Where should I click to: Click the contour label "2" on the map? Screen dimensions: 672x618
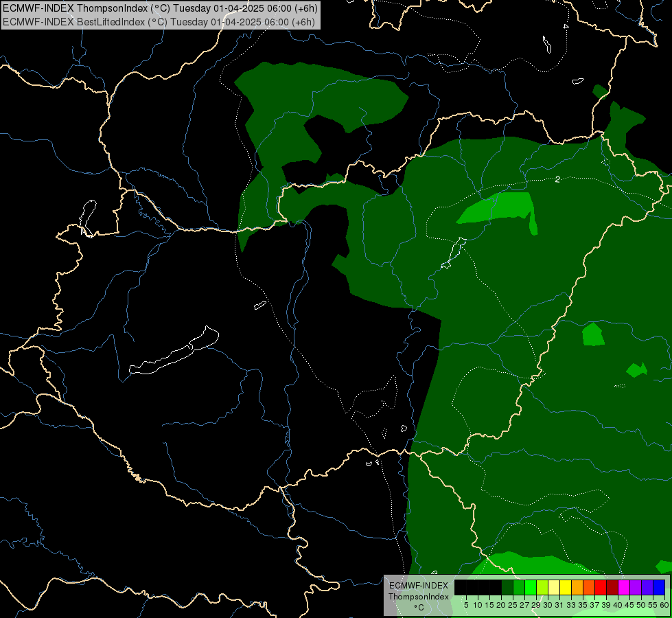557,179
